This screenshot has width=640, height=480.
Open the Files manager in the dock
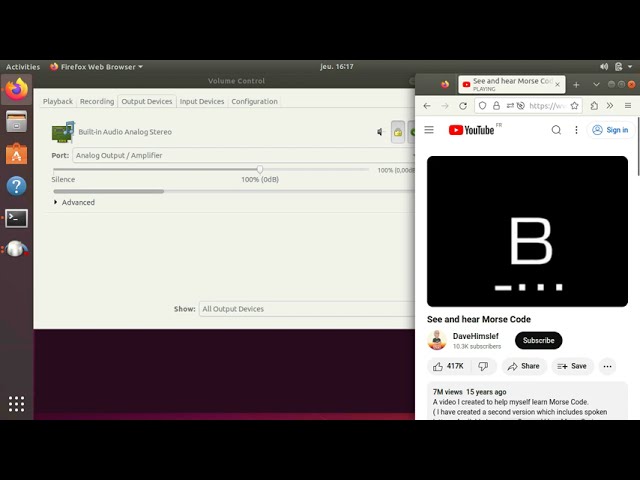16,121
